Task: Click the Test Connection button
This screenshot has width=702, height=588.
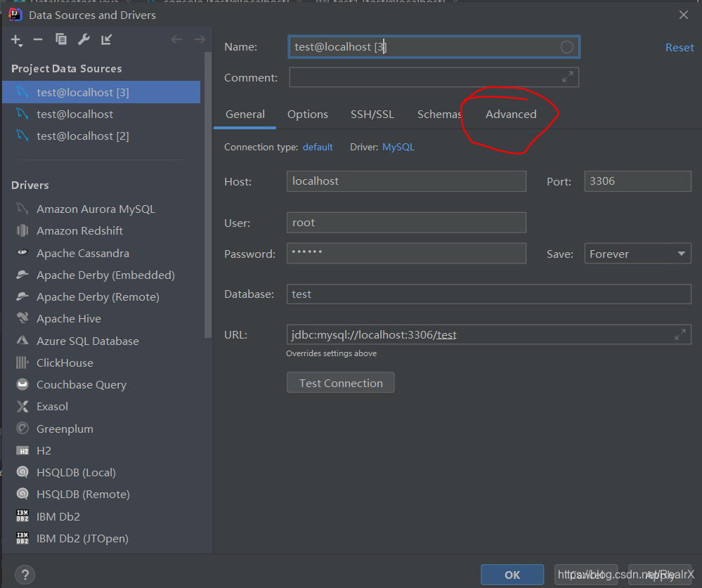Action: 341,383
